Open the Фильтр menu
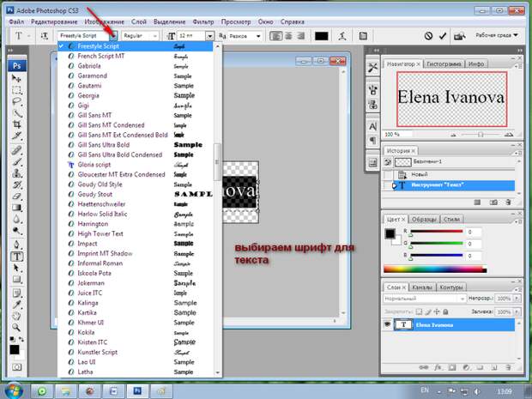The image size is (532, 399). click(x=203, y=21)
